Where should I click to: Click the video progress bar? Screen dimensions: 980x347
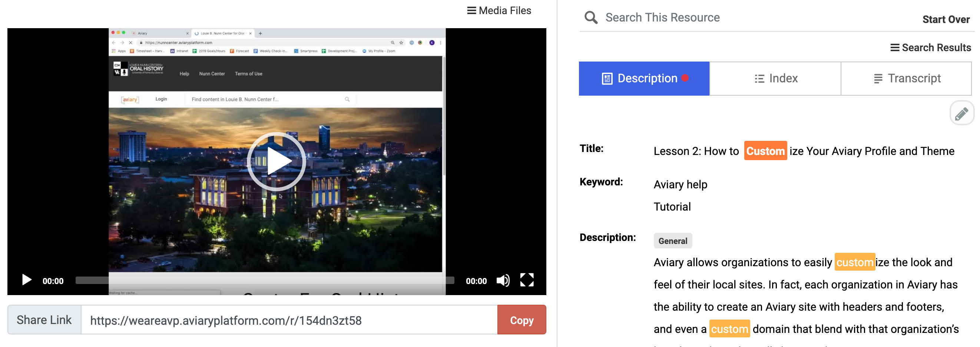tap(265, 280)
